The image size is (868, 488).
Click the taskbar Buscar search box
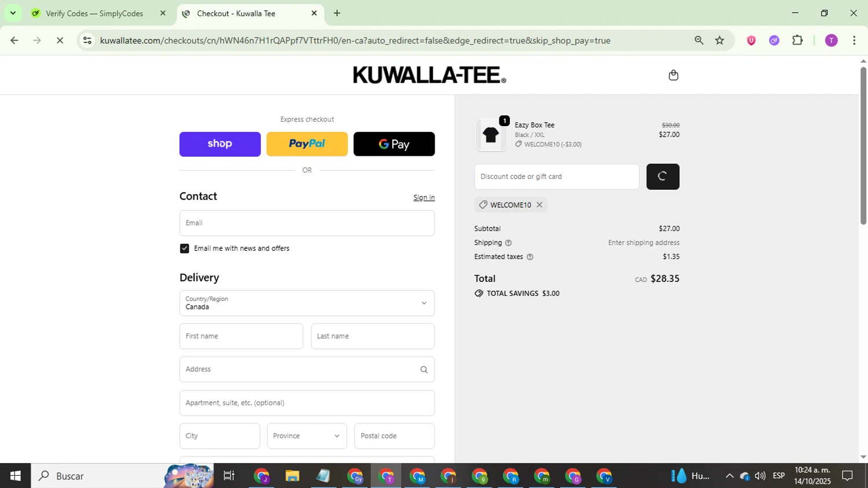pos(122,476)
